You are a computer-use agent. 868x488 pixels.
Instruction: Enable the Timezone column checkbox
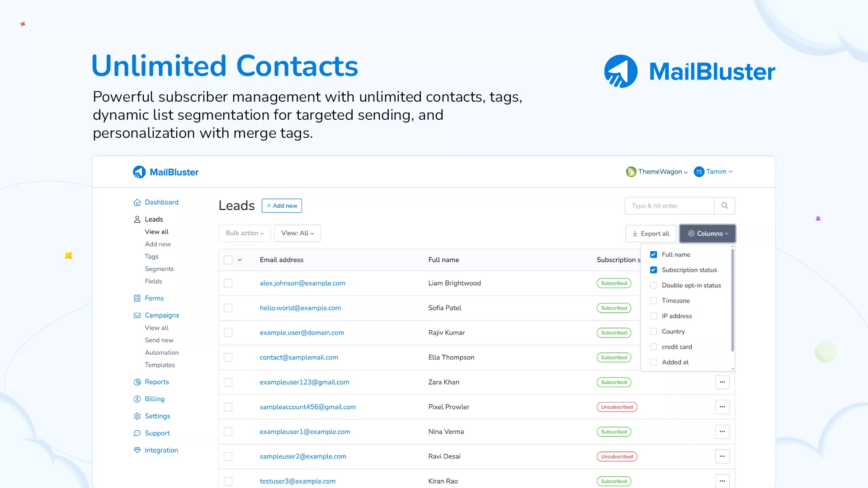653,301
